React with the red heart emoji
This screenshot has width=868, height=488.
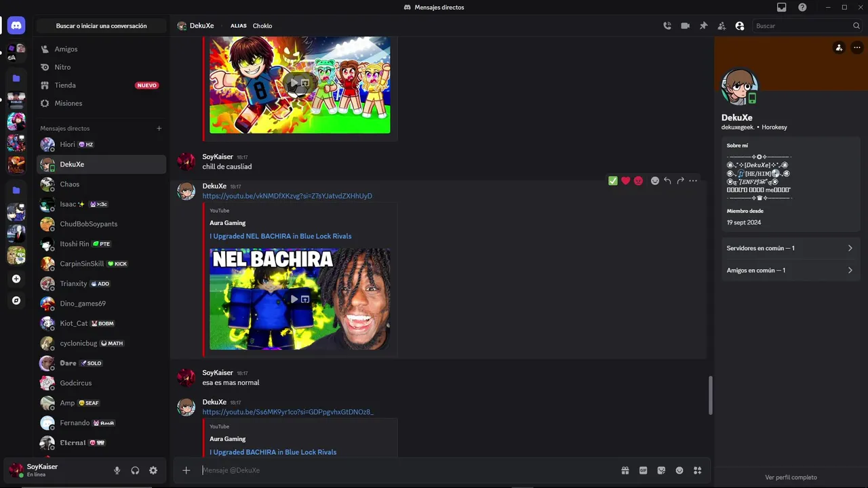626,181
